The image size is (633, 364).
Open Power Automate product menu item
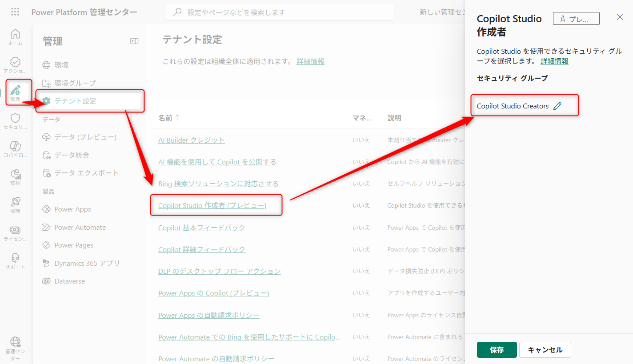click(80, 228)
